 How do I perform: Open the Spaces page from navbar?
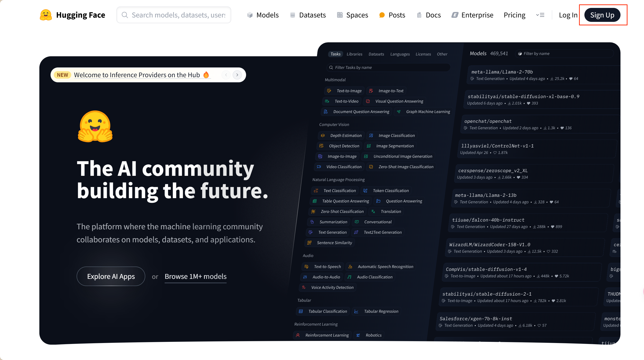click(x=353, y=15)
